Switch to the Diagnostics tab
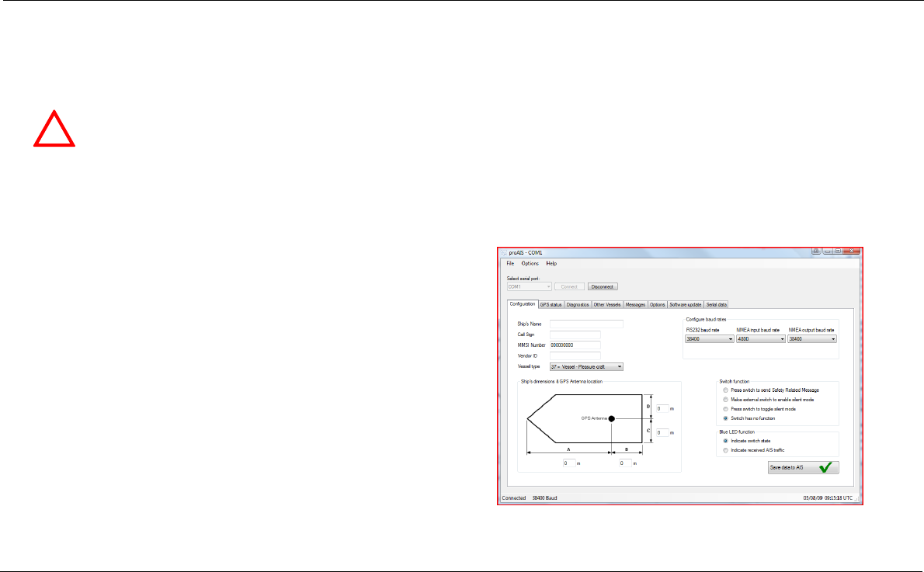Viewport: 924px width, 572px height. click(x=578, y=304)
